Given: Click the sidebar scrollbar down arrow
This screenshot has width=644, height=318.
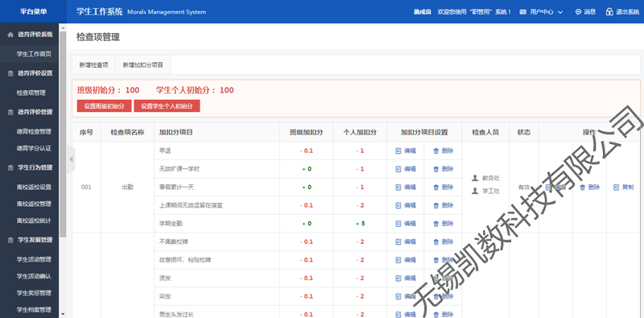Looking at the screenshot, I should click(x=63, y=314).
